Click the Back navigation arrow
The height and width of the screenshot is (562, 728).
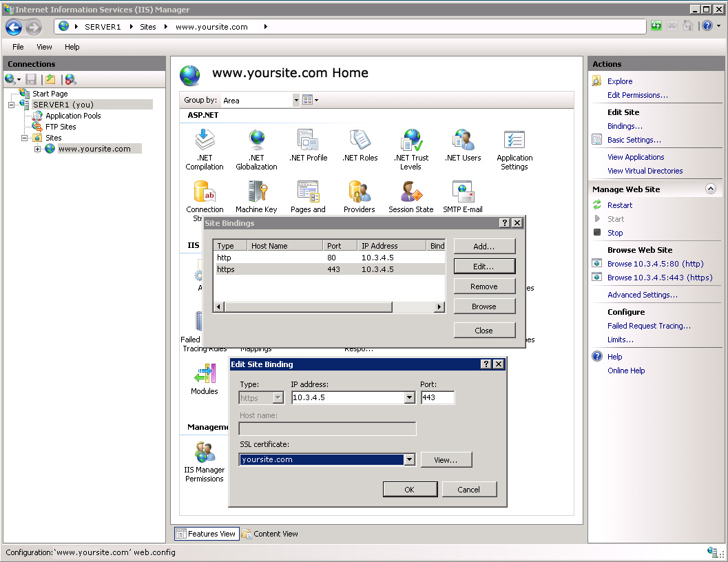coord(14,28)
